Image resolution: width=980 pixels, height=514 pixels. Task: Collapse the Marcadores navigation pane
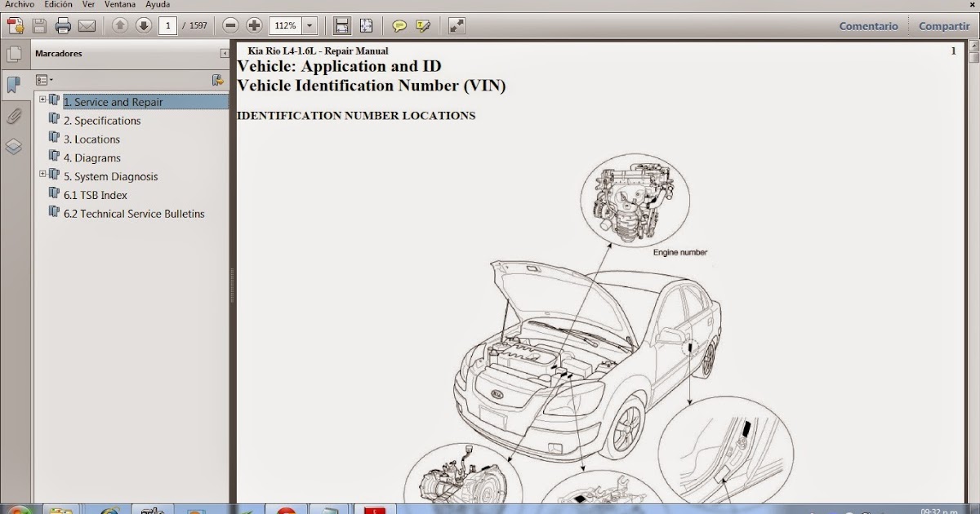tap(225, 54)
